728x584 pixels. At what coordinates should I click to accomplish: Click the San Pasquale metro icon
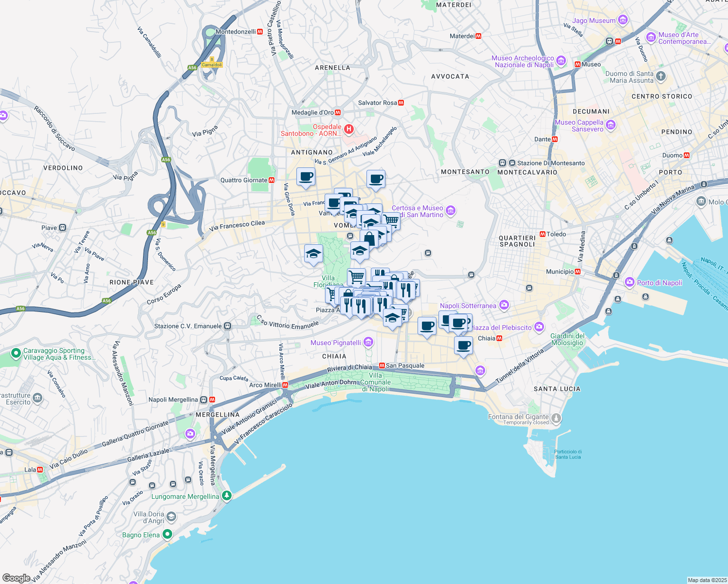[x=382, y=365]
